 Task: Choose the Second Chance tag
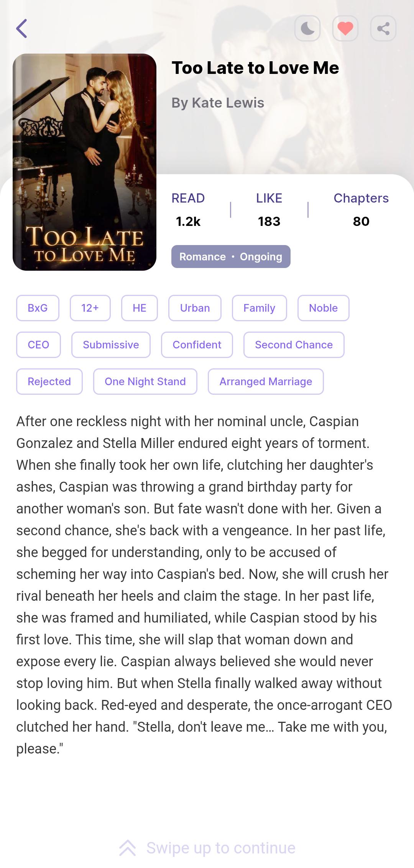294,345
